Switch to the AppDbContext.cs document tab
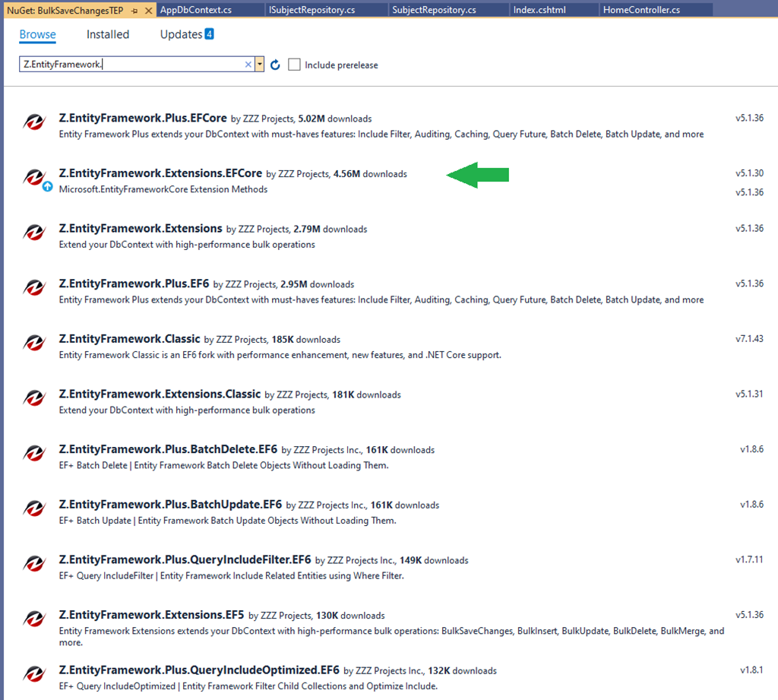778x700 pixels. point(196,11)
